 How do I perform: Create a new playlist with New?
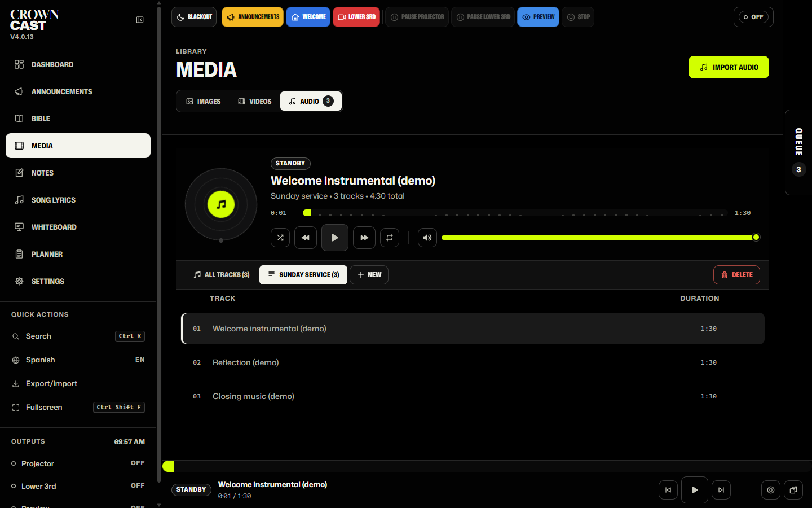point(369,275)
